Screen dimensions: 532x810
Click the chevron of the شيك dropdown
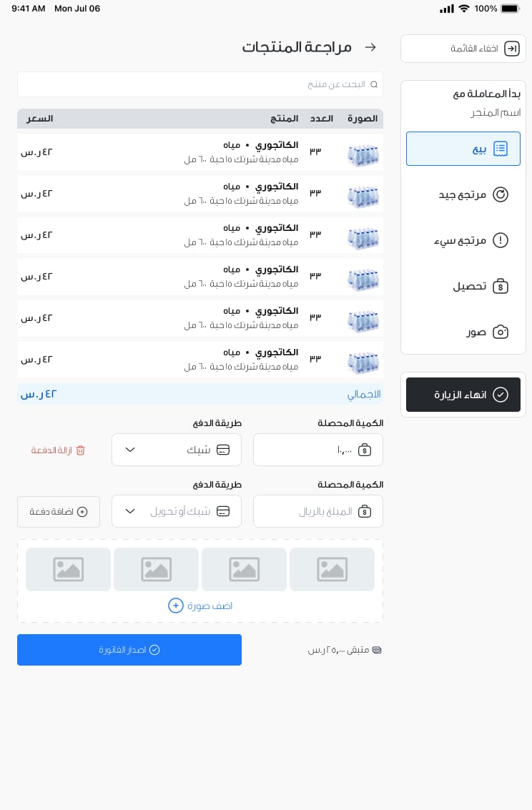click(x=130, y=450)
